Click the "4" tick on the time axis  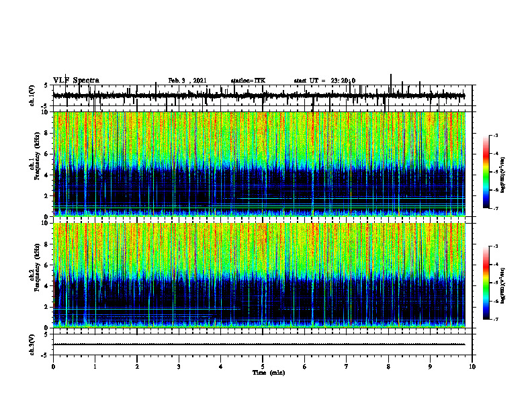point(221,367)
